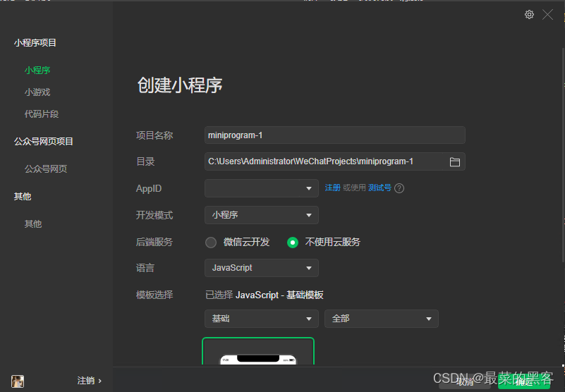Open settings via the gear icon
This screenshot has height=392, width=565.
[529, 14]
